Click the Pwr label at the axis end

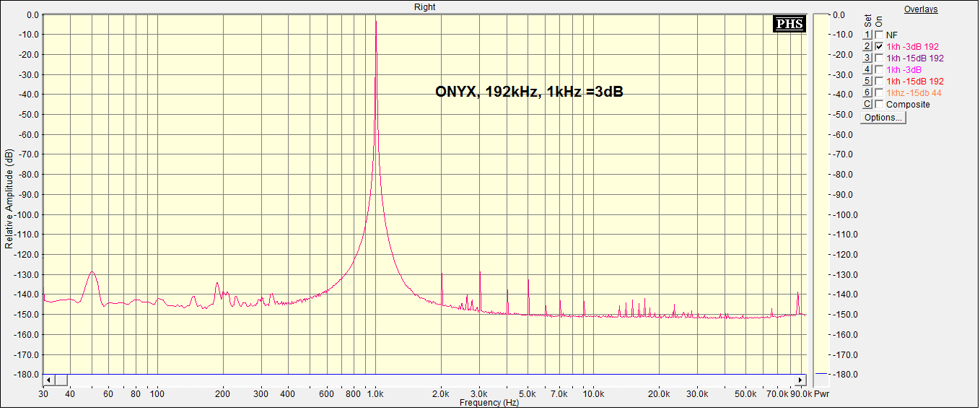821,394
